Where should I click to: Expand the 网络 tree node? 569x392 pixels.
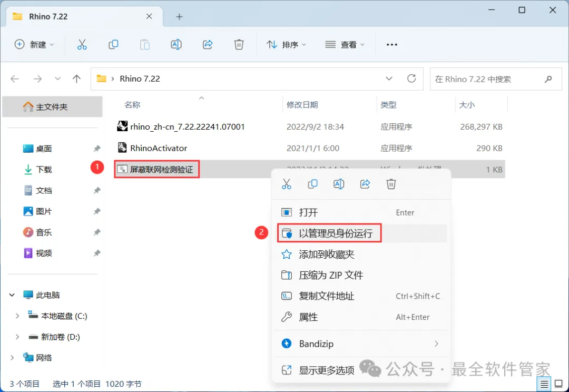(x=12, y=358)
